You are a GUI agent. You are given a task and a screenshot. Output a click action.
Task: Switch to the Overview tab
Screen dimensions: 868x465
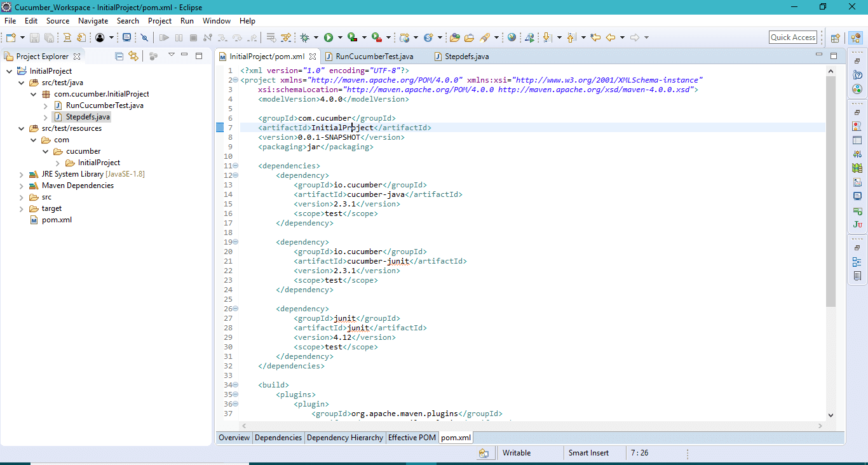(x=234, y=438)
